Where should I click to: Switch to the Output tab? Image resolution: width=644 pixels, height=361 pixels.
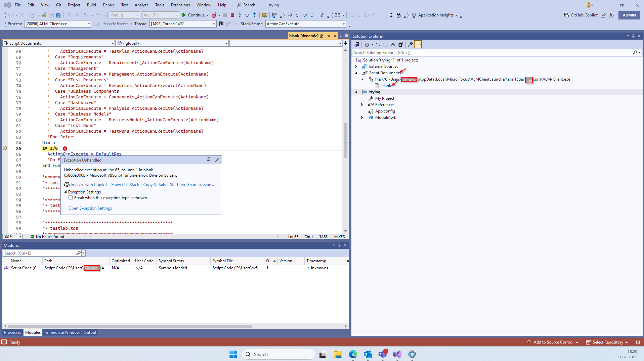point(90,332)
